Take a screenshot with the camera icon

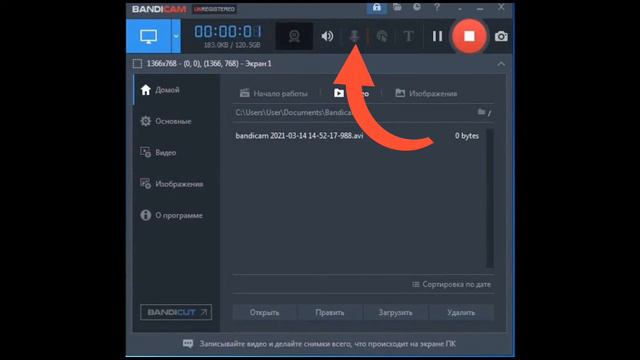pyautogui.click(x=501, y=36)
